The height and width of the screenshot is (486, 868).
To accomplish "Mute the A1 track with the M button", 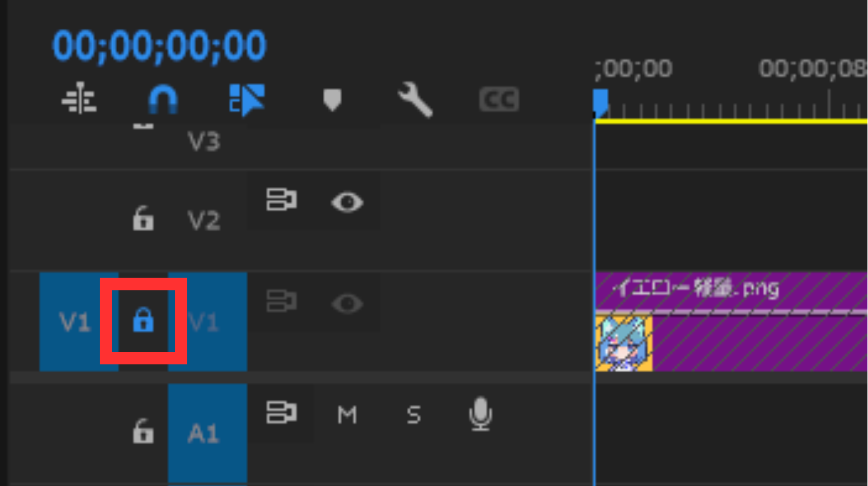I will 347,415.
